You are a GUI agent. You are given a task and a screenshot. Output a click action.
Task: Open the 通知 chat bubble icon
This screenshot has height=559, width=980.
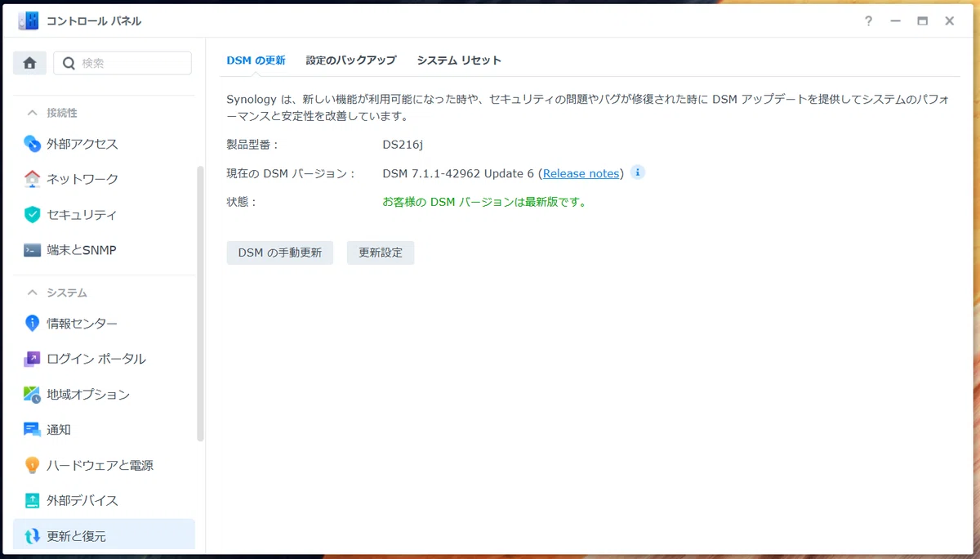[x=32, y=430]
